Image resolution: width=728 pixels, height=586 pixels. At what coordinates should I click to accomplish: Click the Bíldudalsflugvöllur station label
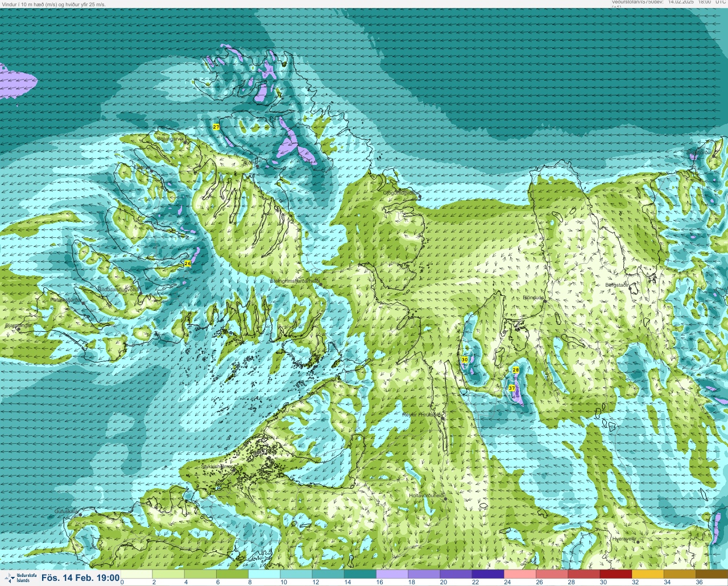coord(118,290)
